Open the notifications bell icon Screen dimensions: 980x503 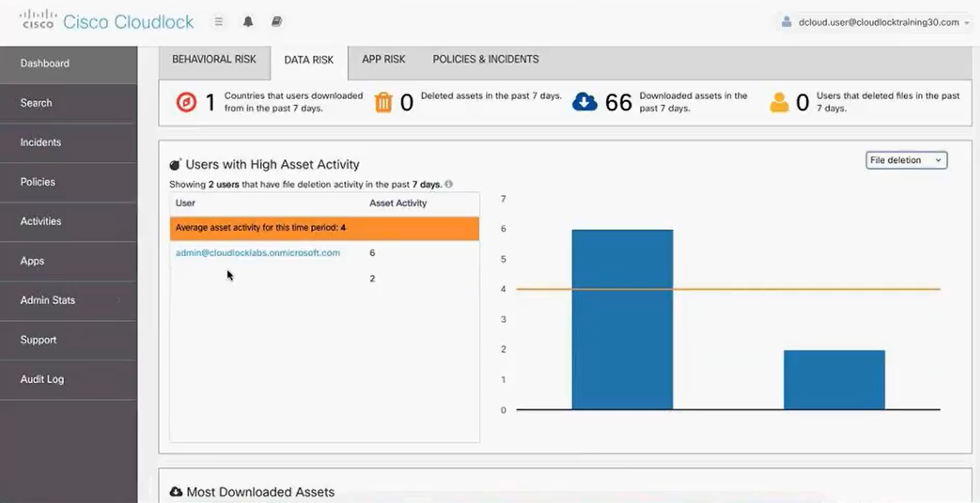tap(248, 22)
